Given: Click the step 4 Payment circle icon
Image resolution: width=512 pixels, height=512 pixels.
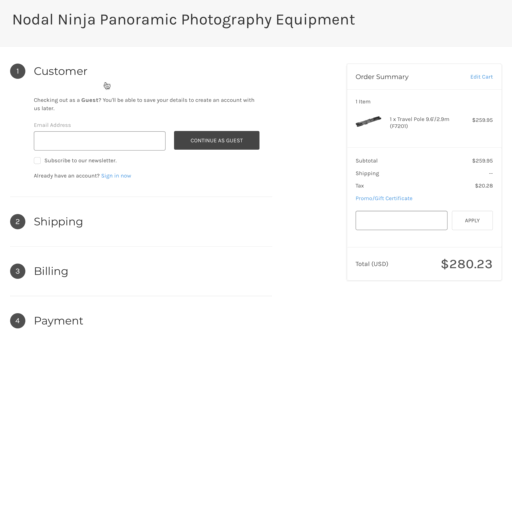Looking at the screenshot, I should [x=18, y=321].
